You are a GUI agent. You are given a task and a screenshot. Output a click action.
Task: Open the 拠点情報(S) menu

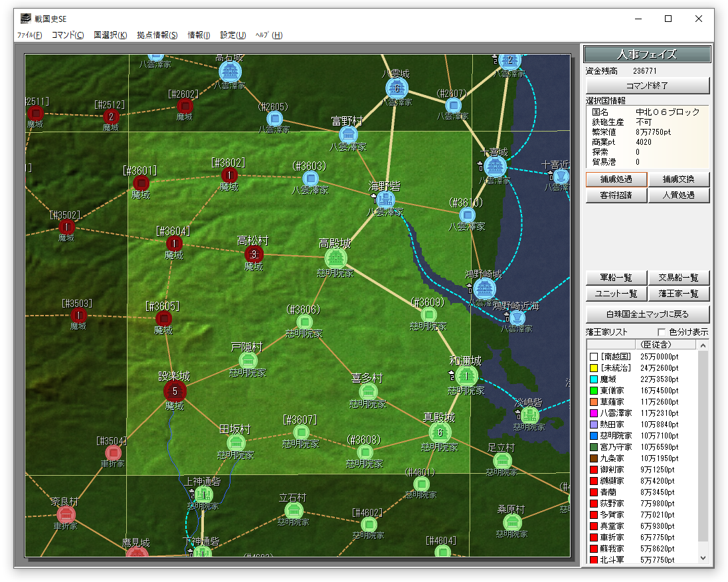(157, 35)
